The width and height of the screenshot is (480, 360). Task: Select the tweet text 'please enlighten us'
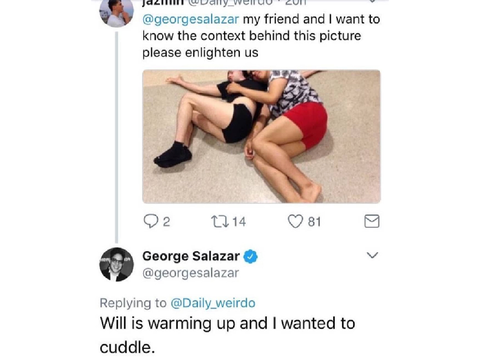[x=200, y=53]
